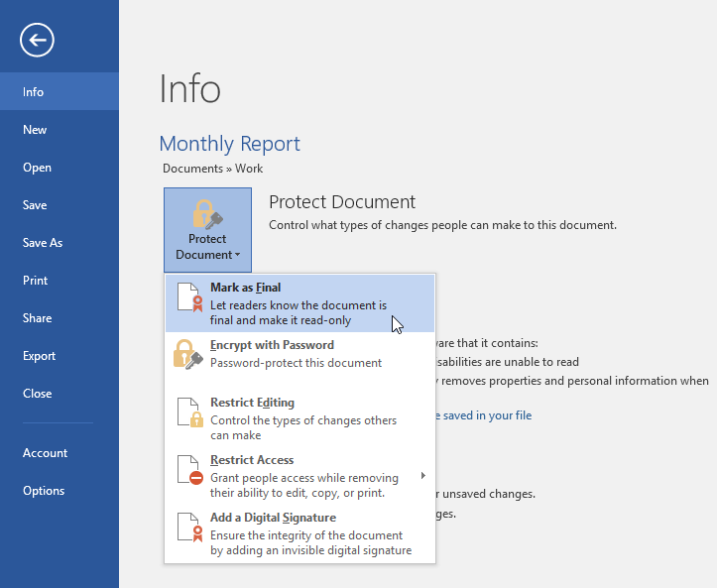The width and height of the screenshot is (717, 588).
Task: Click the Protect Document lock and key icon
Action: click(x=207, y=214)
